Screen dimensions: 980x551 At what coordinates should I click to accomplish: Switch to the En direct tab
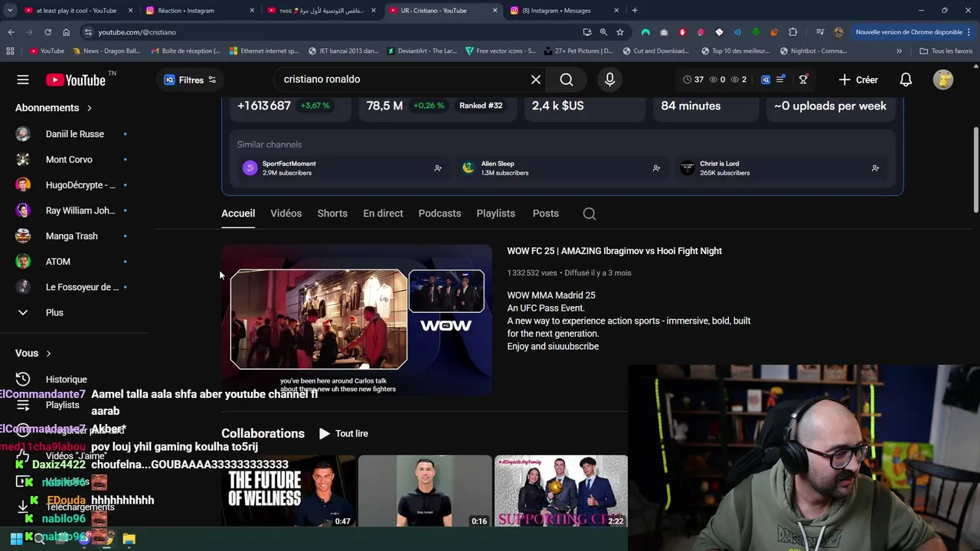pyautogui.click(x=383, y=214)
